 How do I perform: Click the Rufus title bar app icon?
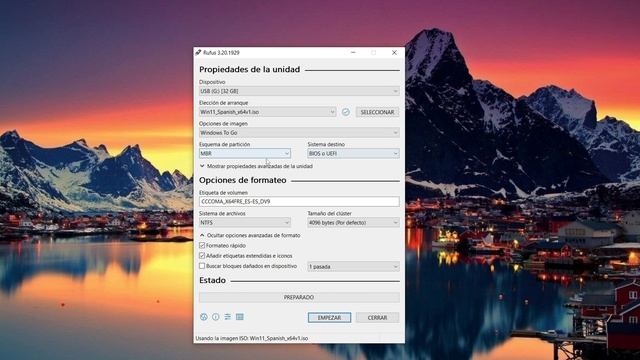pyautogui.click(x=198, y=53)
